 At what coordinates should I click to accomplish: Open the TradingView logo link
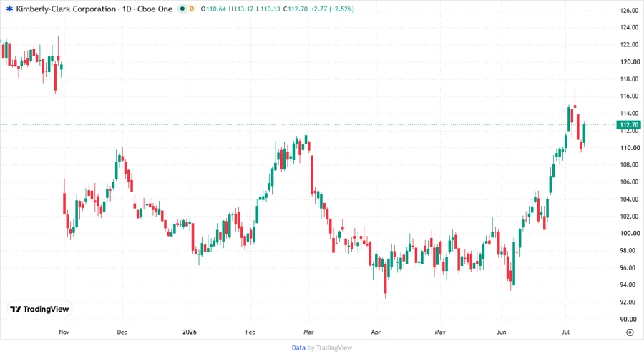(40, 310)
